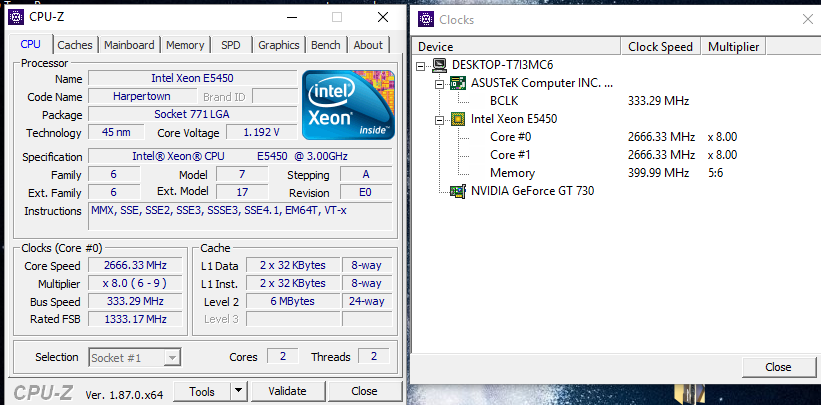The height and width of the screenshot is (405, 821).
Task: Click the Ext. Model value 17
Action: 242,192
